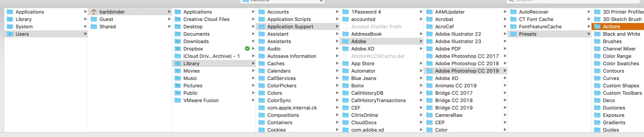Screen dimensions: 644x137
Task: Select the Duotones folder
Action: 618,108
